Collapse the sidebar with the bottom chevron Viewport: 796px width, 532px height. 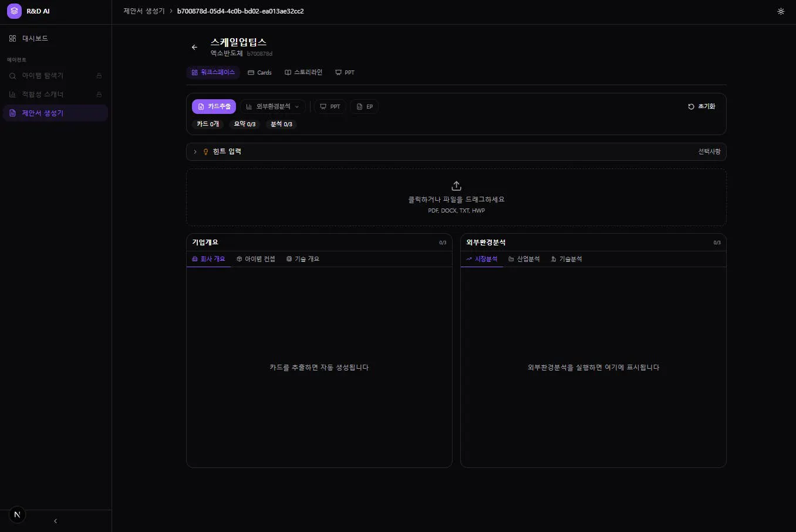tap(56, 521)
